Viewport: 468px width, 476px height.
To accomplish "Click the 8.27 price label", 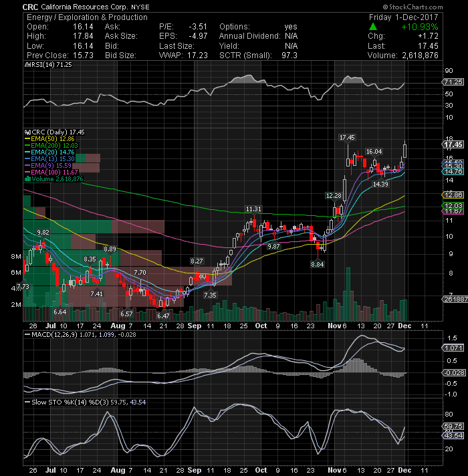I will point(197,261).
